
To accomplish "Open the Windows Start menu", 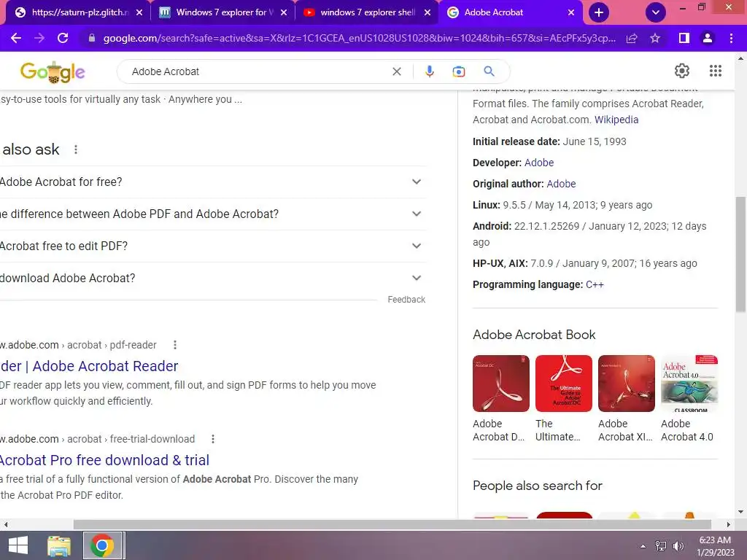I will [18, 545].
